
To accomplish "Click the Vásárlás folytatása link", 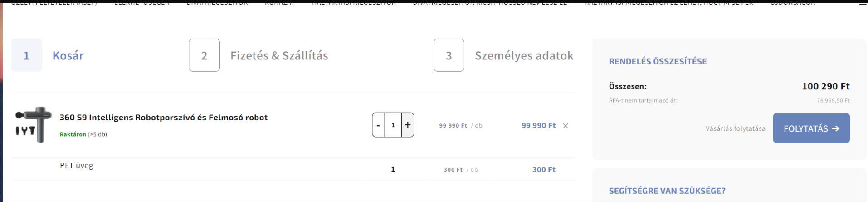I will pyautogui.click(x=735, y=128).
